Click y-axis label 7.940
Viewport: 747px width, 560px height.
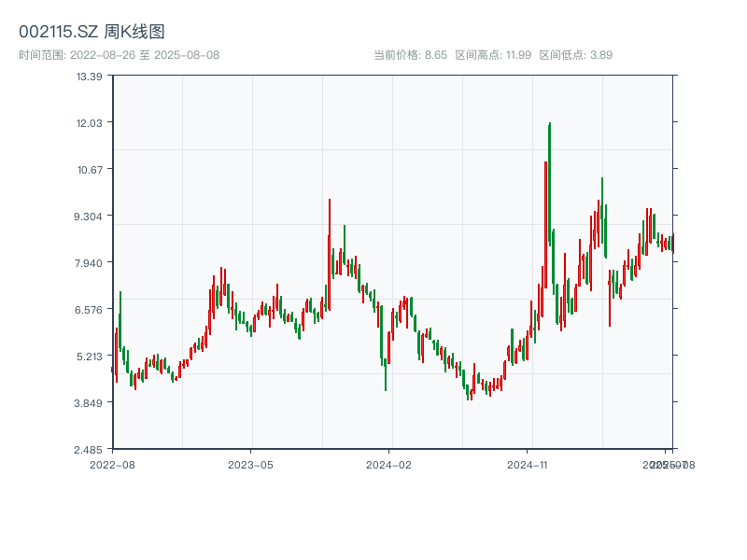[x=88, y=263]
